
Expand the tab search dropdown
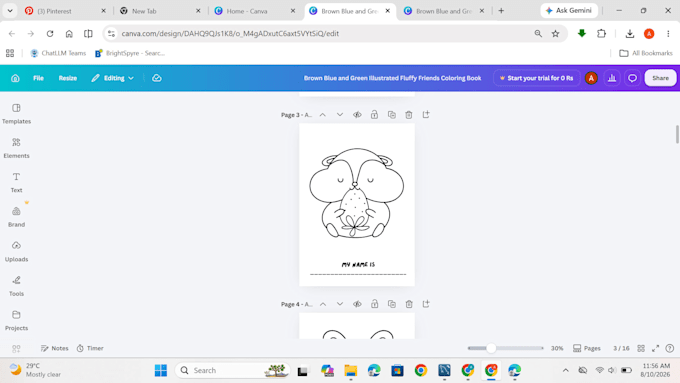click(x=10, y=11)
